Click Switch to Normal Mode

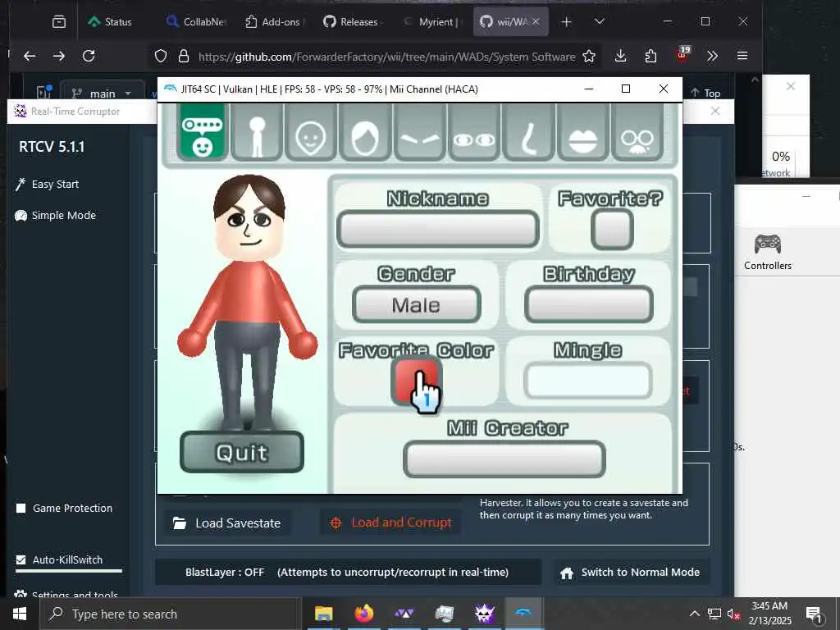pyautogui.click(x=630, y=572)
